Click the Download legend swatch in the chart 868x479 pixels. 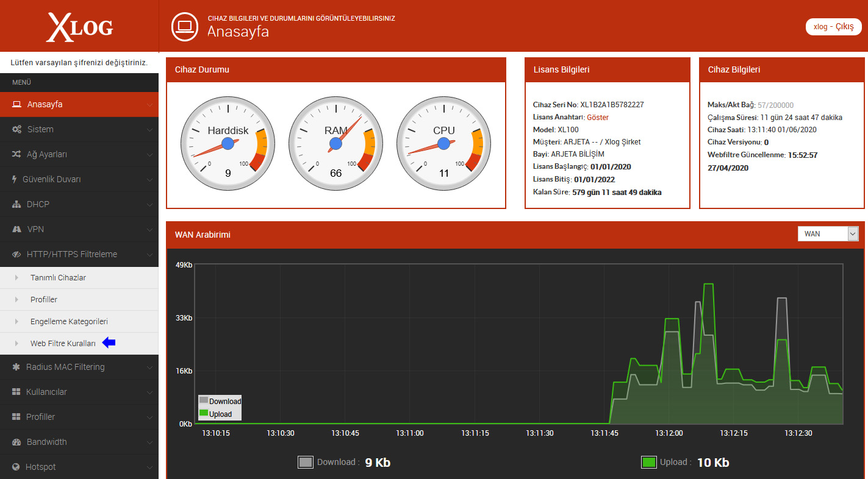point(204,400)
